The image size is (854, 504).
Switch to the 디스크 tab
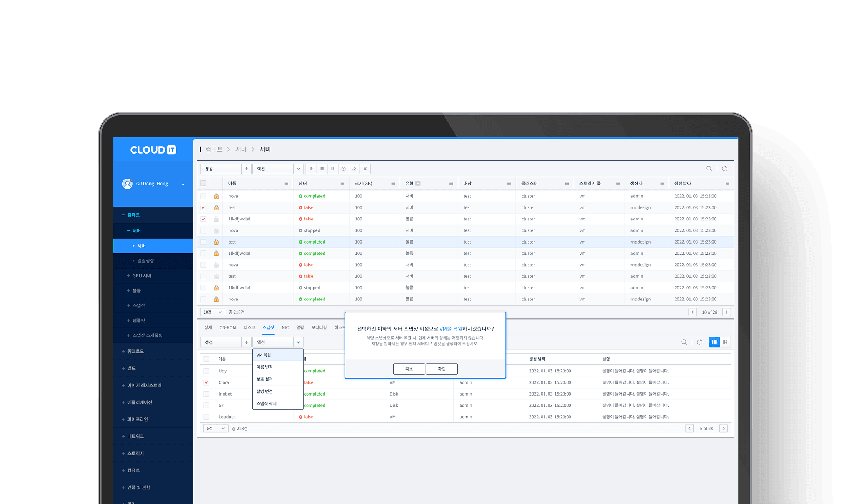pyautogui.click(x=249, y=327)
